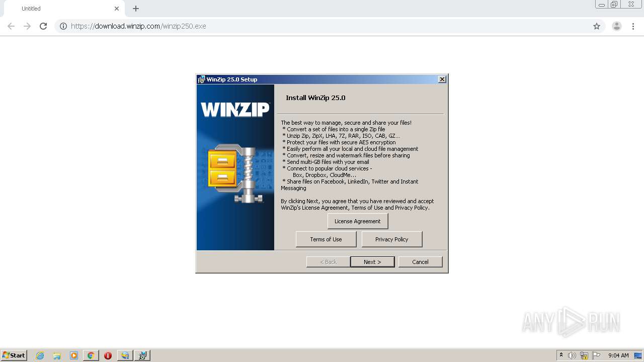Launch Windows Media Player from taskbar
Viewport: 644px width, 362px height.
[x=74, y=355]
